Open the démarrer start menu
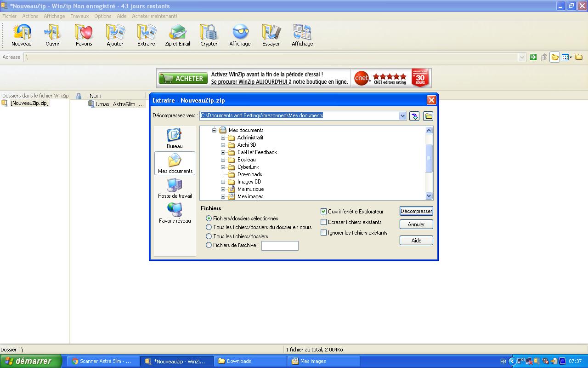Image resolution: width=588 pixels, height=368 pixels. [31, 361]
